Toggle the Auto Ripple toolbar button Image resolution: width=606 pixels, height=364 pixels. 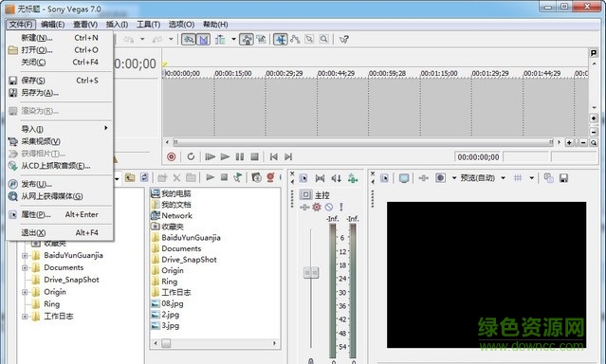click(x=220, y=40)
